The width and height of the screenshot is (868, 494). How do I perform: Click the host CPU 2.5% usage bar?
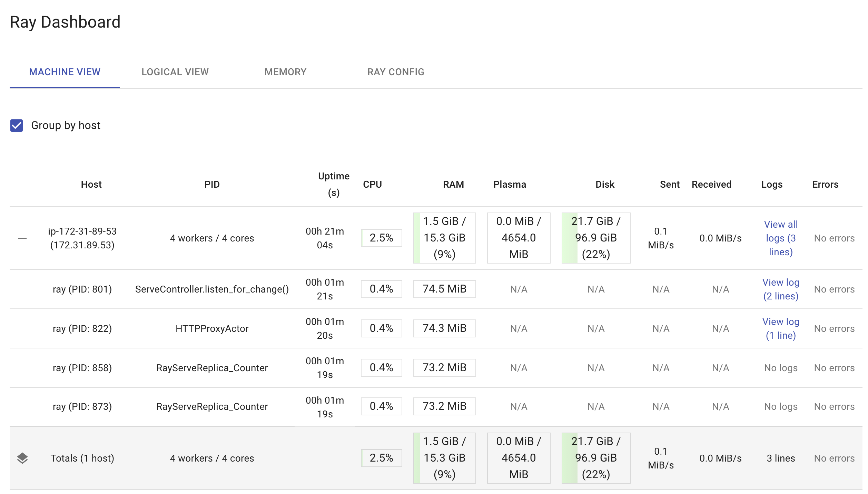coord(381,238)
